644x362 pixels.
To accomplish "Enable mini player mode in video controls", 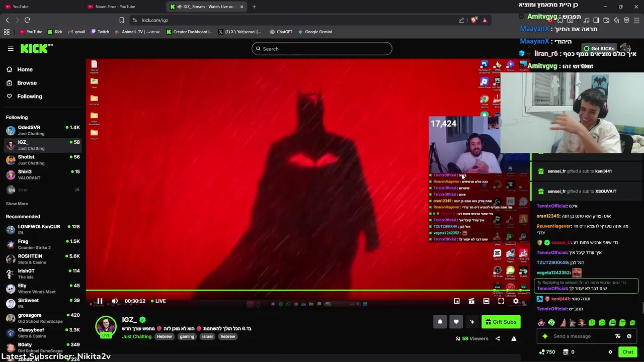I will click(457, 301).
